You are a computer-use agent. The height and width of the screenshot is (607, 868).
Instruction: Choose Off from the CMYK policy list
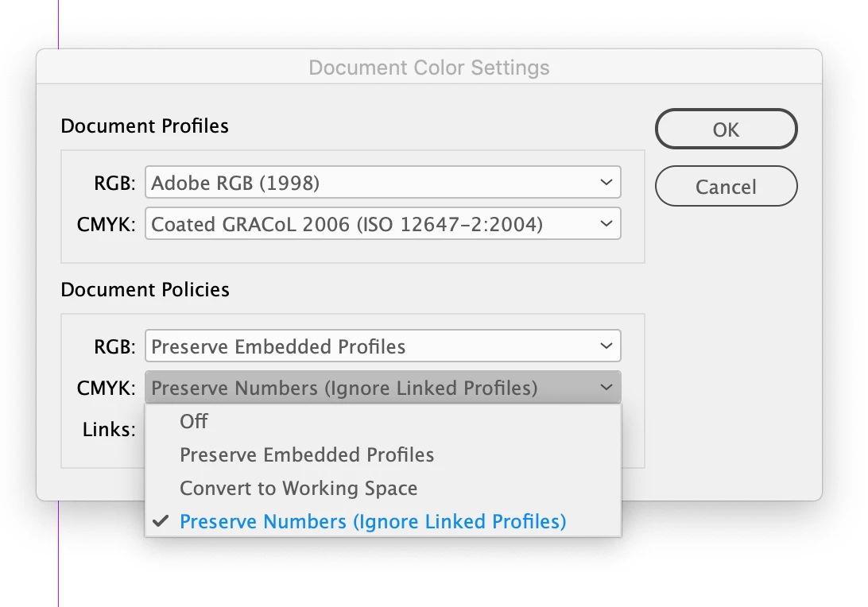[x=194, y=421]
